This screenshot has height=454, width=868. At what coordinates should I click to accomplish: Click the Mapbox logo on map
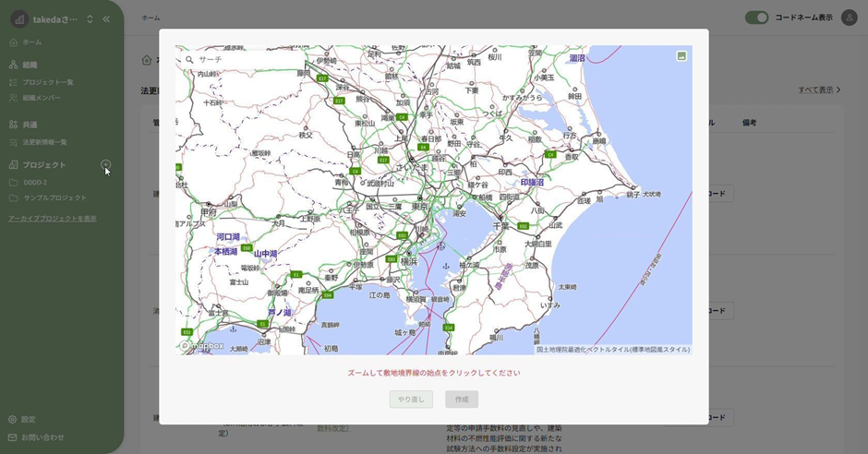tap(202, 346)
